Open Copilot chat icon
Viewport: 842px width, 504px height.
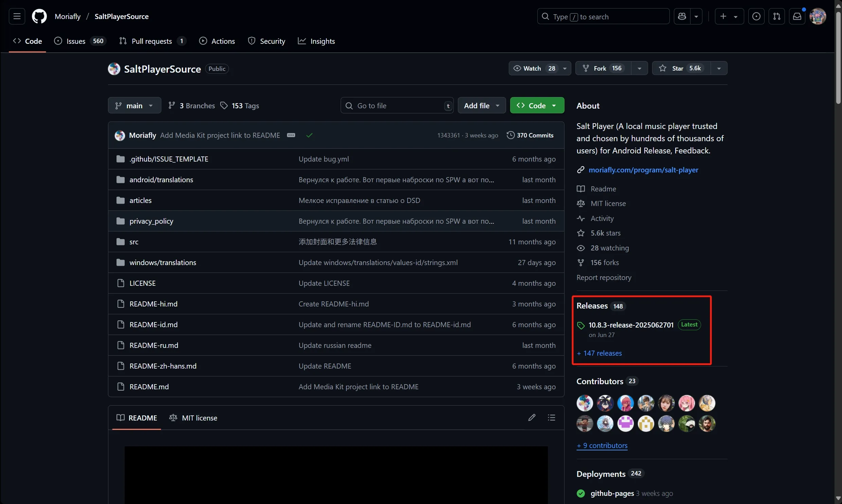pyautogui.click(x=682, y=16)
